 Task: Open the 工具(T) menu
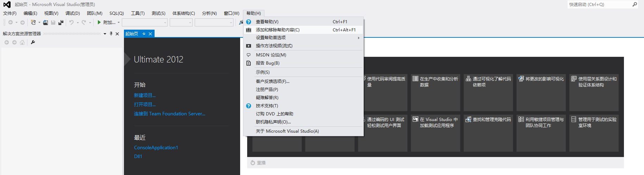[x=138, y=13]
